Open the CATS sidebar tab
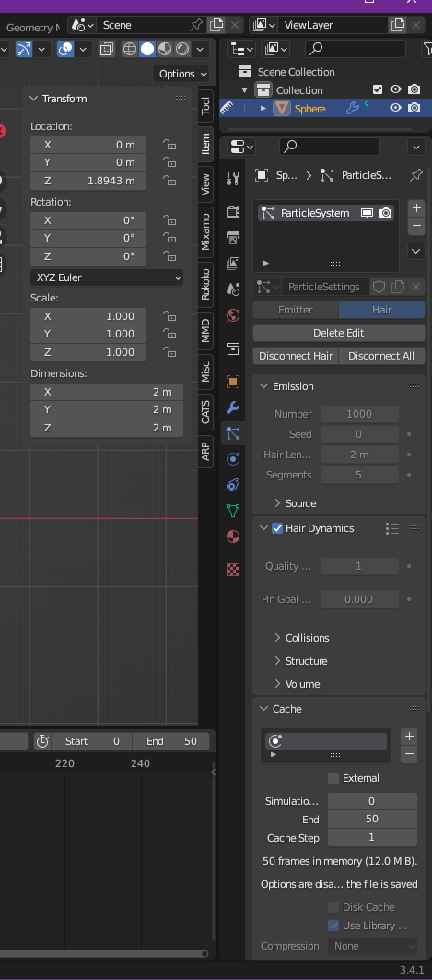Image resolution: width=432 pixels, height=980 pixels. [x=205, y=412]
